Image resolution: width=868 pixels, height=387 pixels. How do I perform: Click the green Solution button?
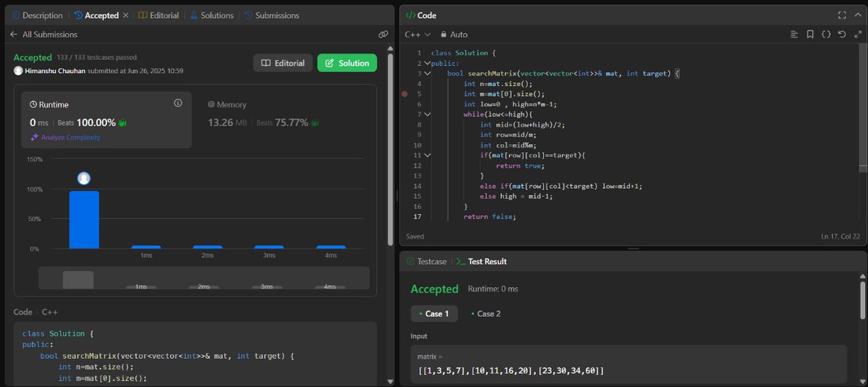click(347, 63)
